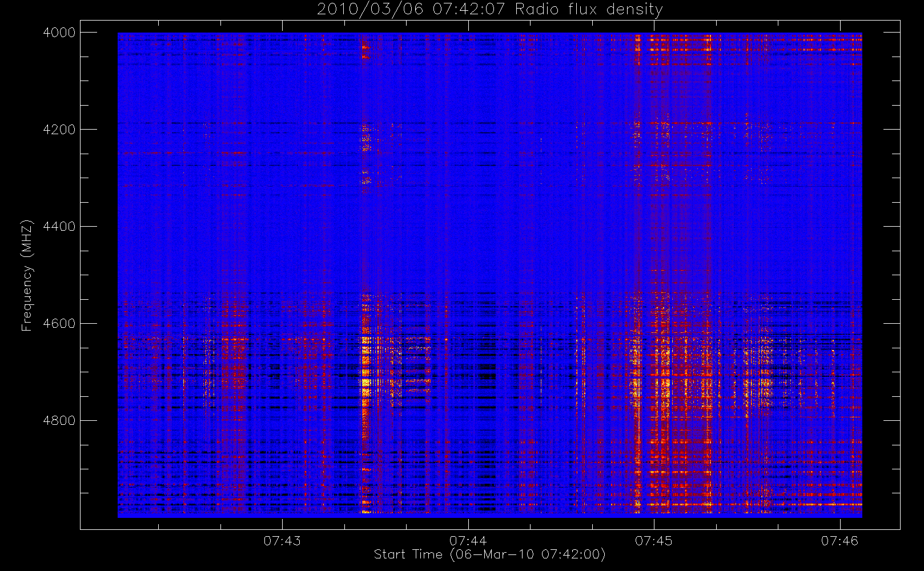Click the "Start Time (06-Mar-10 07:42:00)" axis label
This screenshot has width=924, height=571.
tap(489, 554)
